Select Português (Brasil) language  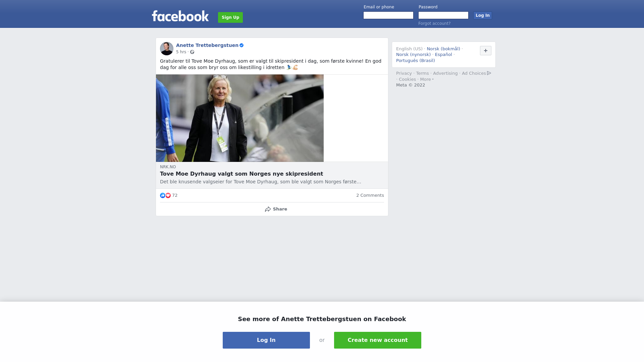(x=415, y=61)
